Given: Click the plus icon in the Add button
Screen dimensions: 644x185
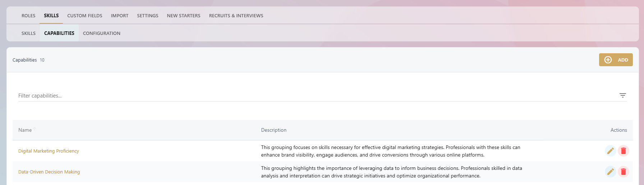Looking at the screenshot, I should [x=608, y=60].
